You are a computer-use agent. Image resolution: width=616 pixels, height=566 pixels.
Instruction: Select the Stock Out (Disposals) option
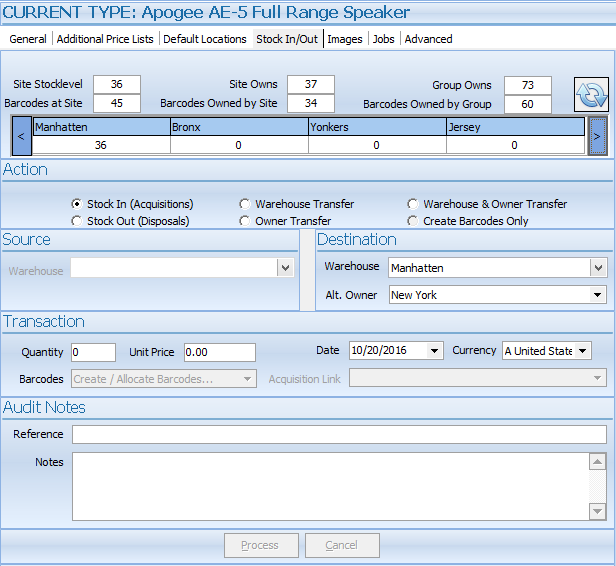[77, 221]
